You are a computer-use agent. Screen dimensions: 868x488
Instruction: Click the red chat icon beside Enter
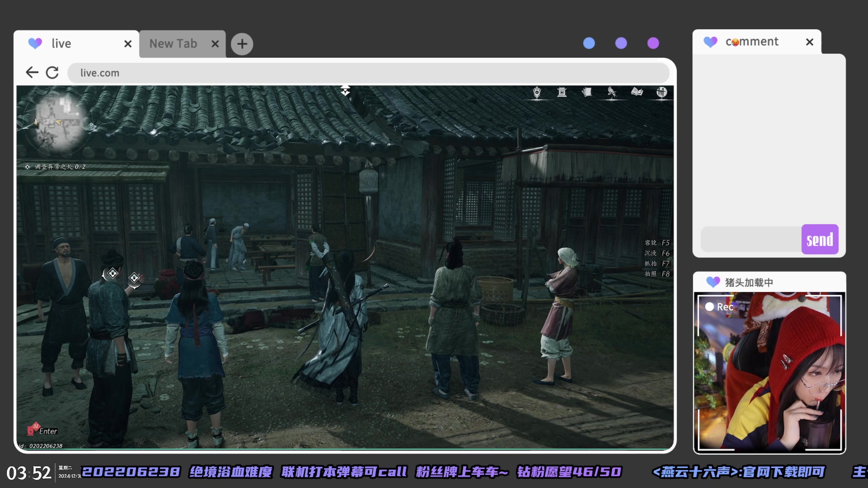coord(33,429)
